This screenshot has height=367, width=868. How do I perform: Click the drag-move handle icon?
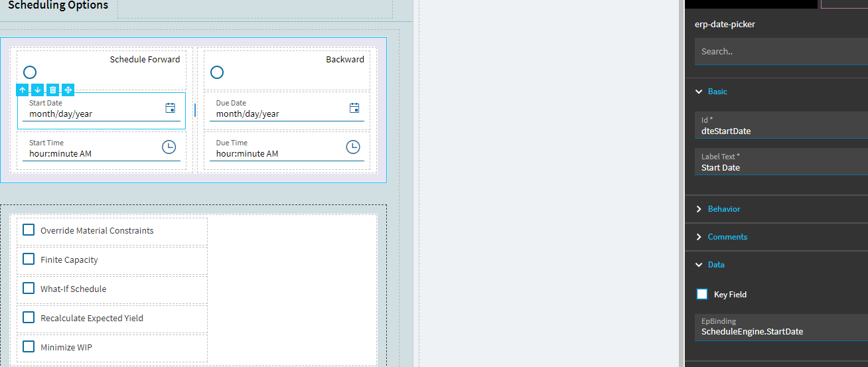(68, 90)
